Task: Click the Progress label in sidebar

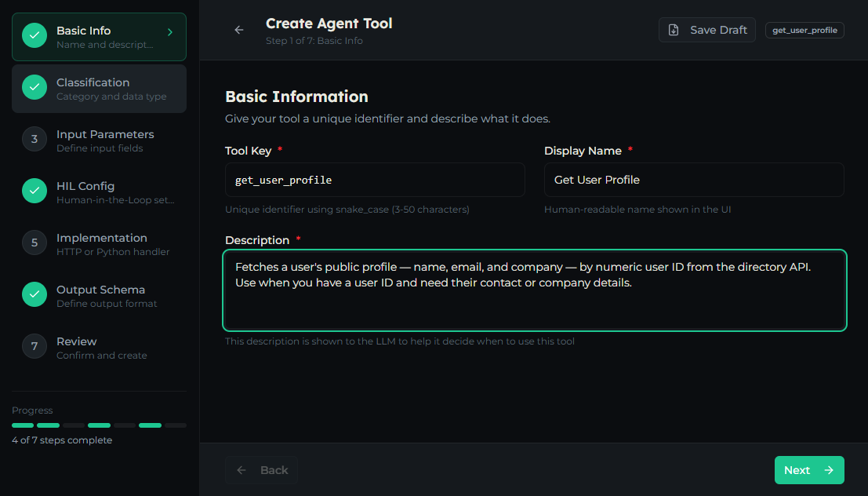Action: point(32,410)
